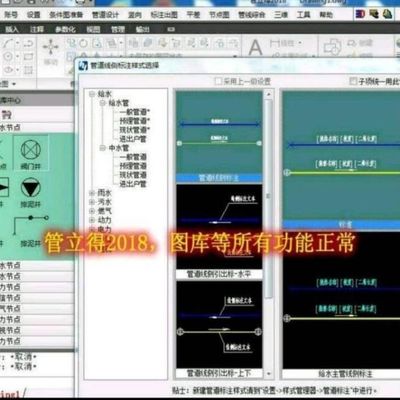
Task: Click the large A text tool icon
Action: coord(255,48)
